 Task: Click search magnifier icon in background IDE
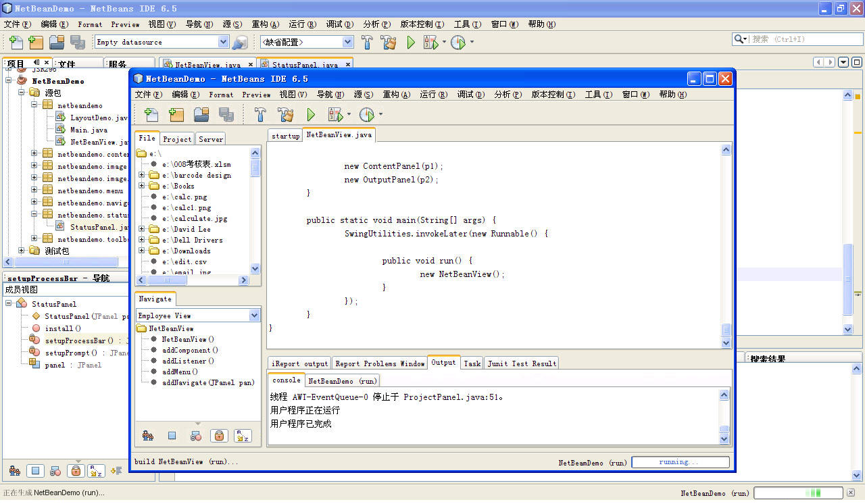(739, 39)
